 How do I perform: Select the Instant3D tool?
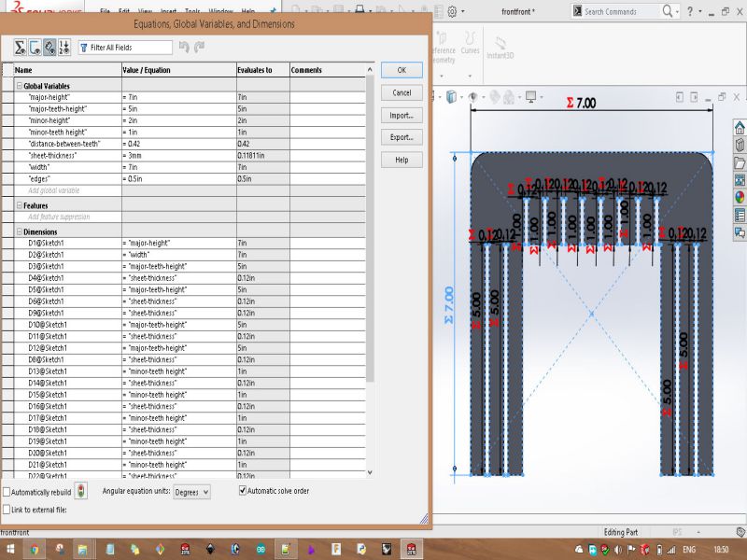500,47
